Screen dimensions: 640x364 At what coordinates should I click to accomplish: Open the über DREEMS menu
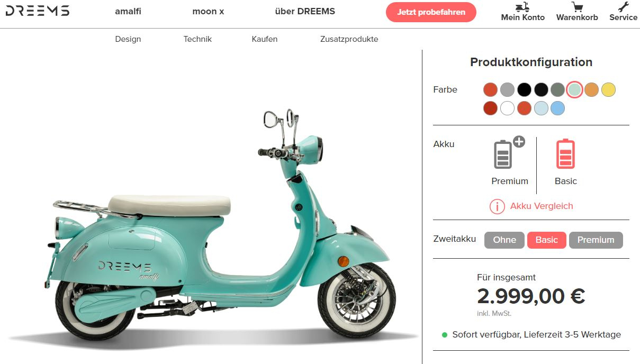coord(305,12)
